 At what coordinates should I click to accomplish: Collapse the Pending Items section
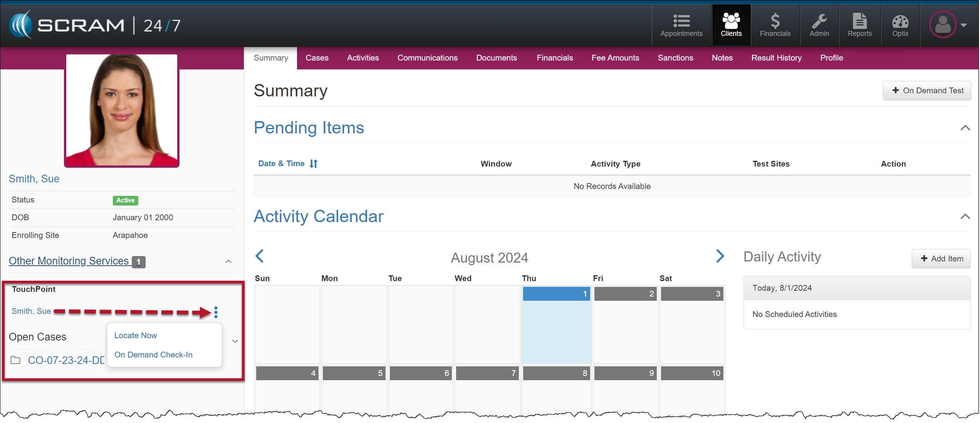[x=965, y=128]
